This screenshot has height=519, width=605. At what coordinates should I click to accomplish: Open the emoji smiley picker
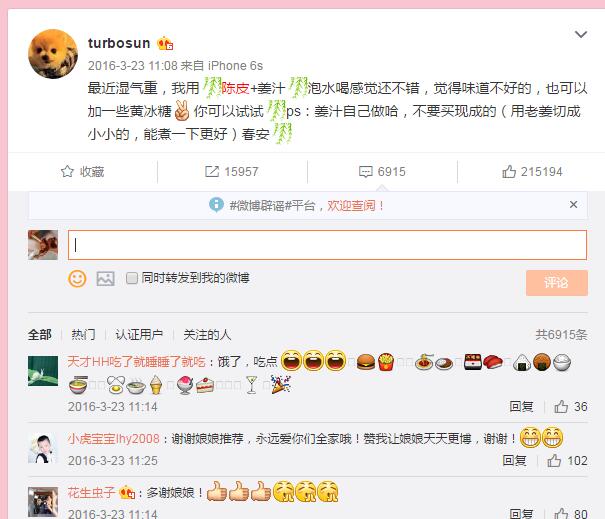point(77,278)
